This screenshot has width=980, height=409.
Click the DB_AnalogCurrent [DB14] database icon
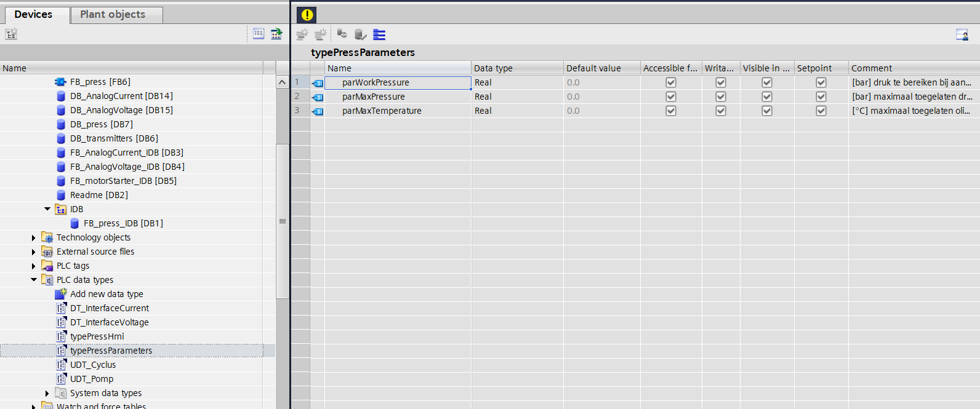click(61, 96)
